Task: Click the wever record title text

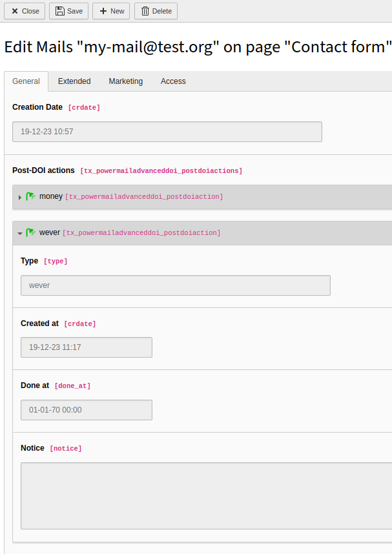Action: (x=50, y=232)
